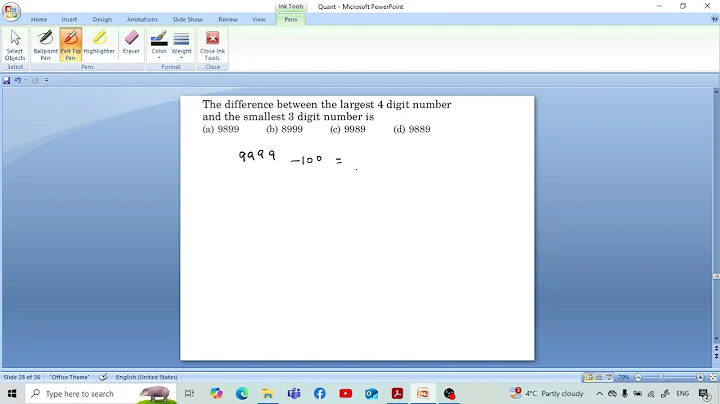Screen dimensions: 720x404
Task: Open the pen Weight dropdown
Action: pos(181,45)
